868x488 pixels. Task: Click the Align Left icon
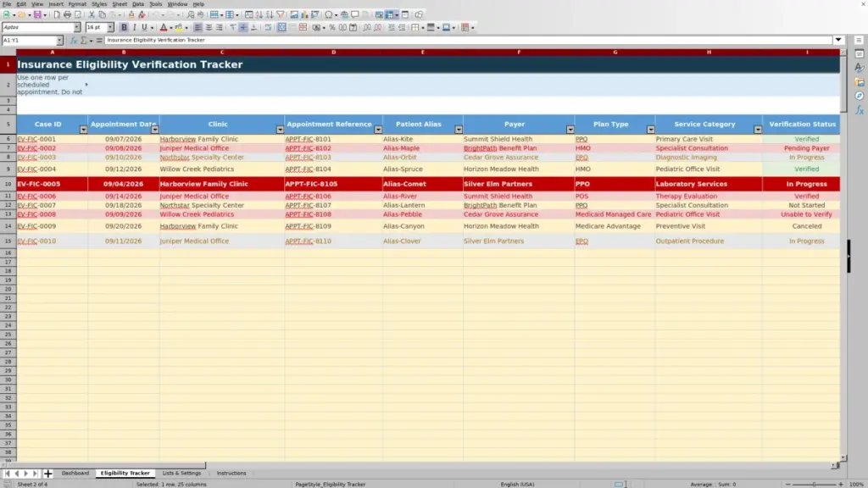coord(198,27)
